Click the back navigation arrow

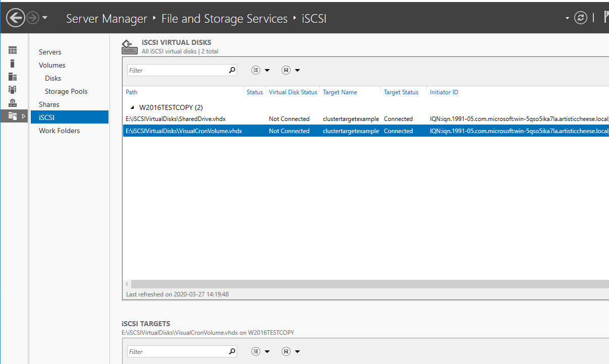(x=16, y=18)
